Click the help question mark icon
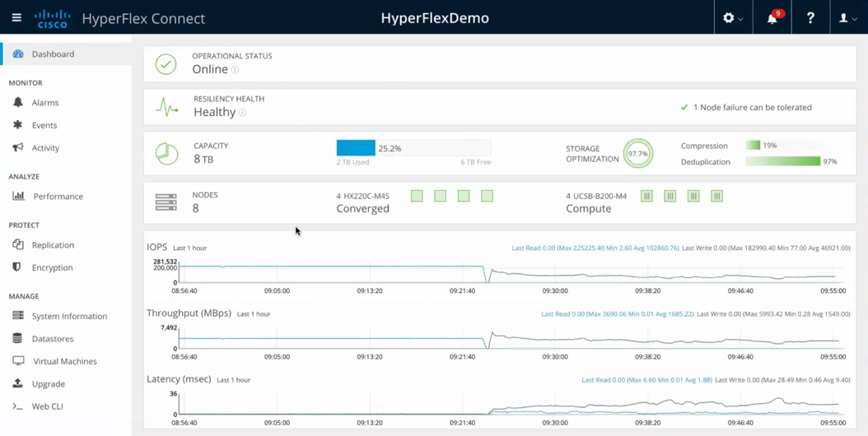Image resolution: width=868 pixels, height=436 pixels. (810, 18)
